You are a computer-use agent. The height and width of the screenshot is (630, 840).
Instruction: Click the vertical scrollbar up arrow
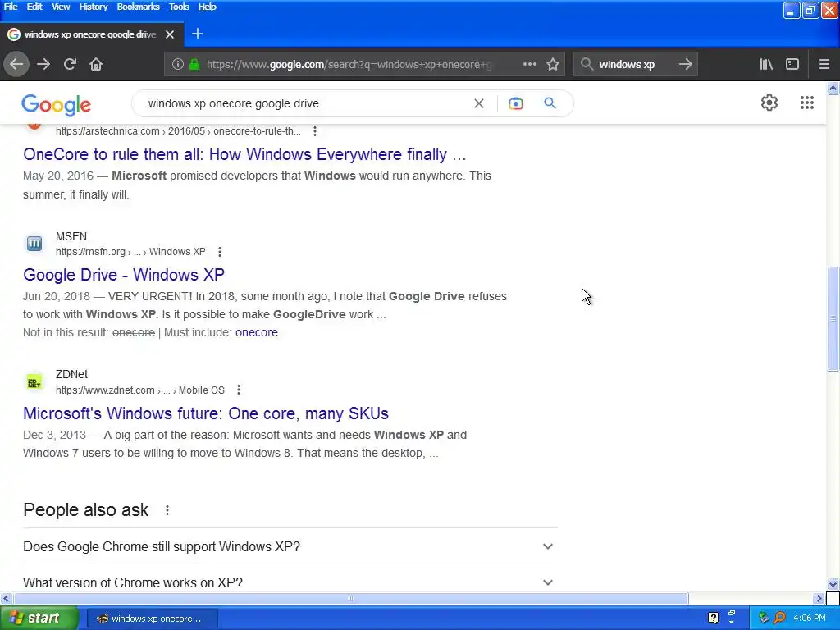pyautogui.click(x=833, y=89)
